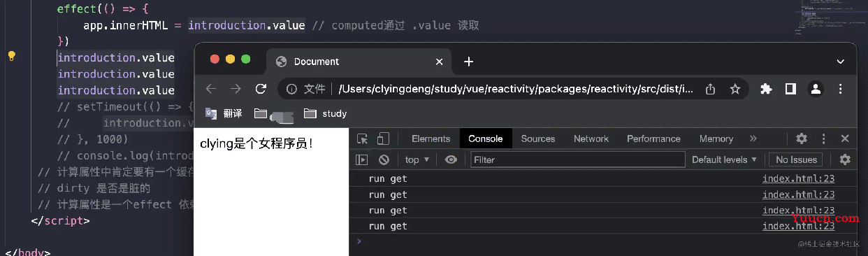Activate DevTools inspect element picker
Viewport: 868px width, 256px height.
coord(363,138)
